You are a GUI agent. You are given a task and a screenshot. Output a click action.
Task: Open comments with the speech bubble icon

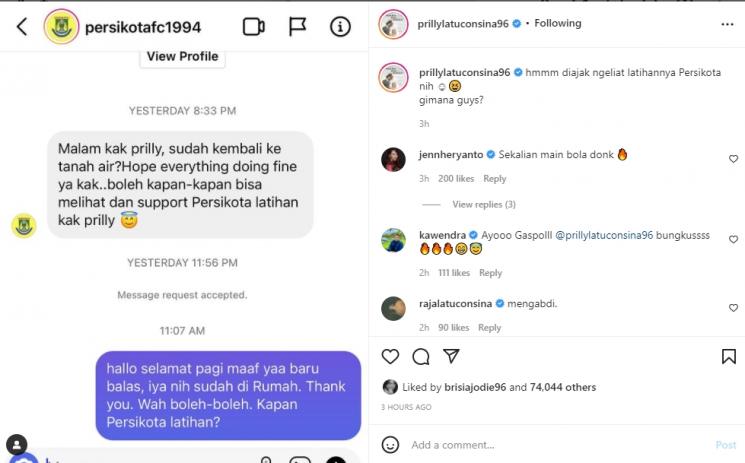[x=420, y=356]
